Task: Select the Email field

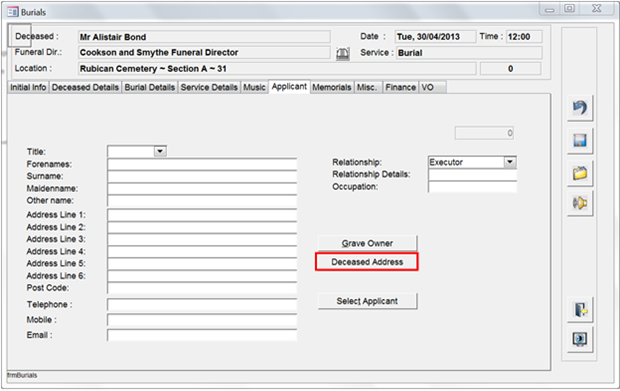Action: (x=202, y=335)
